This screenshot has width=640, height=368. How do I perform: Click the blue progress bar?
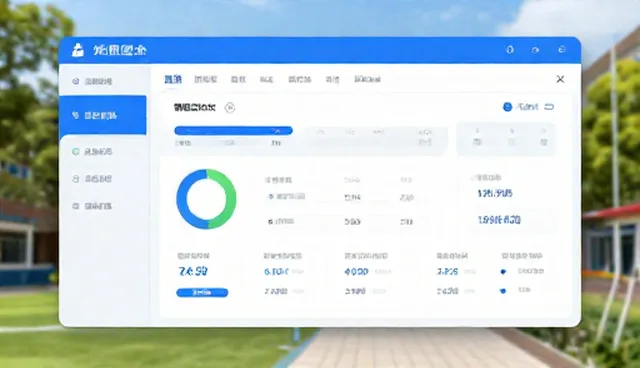click(x=233, y=131)
